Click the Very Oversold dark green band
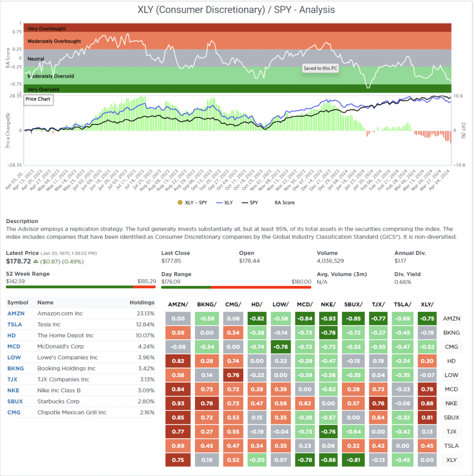The width and height of the screenshot is (474, 476). pos(237,89)
